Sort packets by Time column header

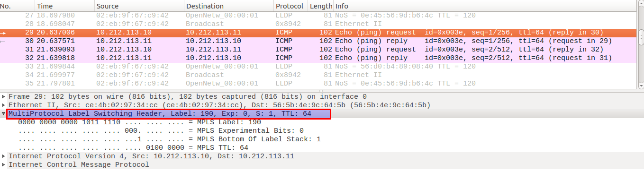[64, 6]
